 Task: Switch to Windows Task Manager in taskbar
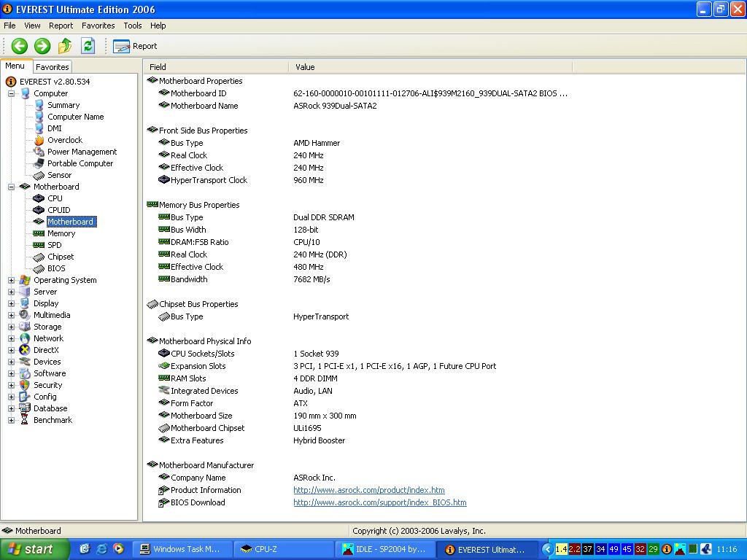tap(182, 549)
